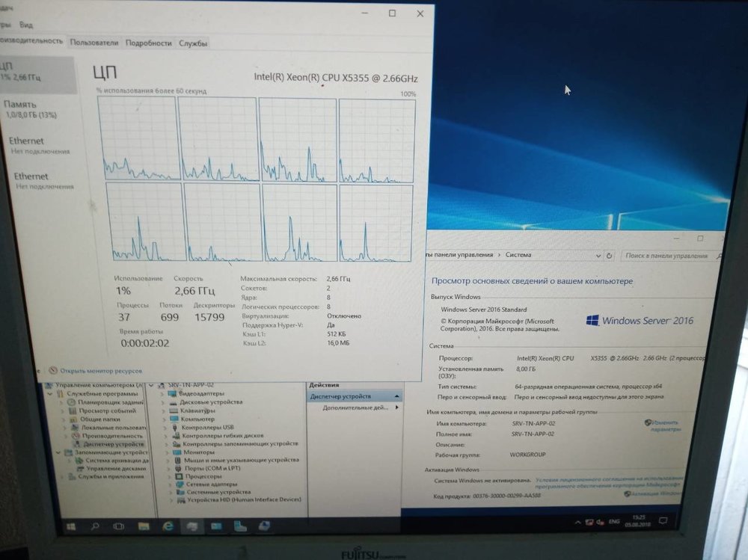Open taskbar search magnifier icon
This screenshot has width=748, height=560.
pos(95,527)
